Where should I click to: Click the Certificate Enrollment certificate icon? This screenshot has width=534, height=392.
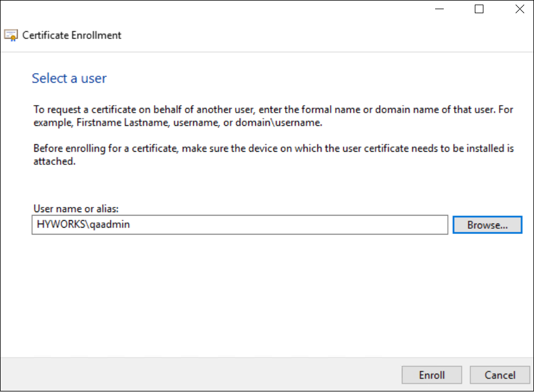pos(11,36)
